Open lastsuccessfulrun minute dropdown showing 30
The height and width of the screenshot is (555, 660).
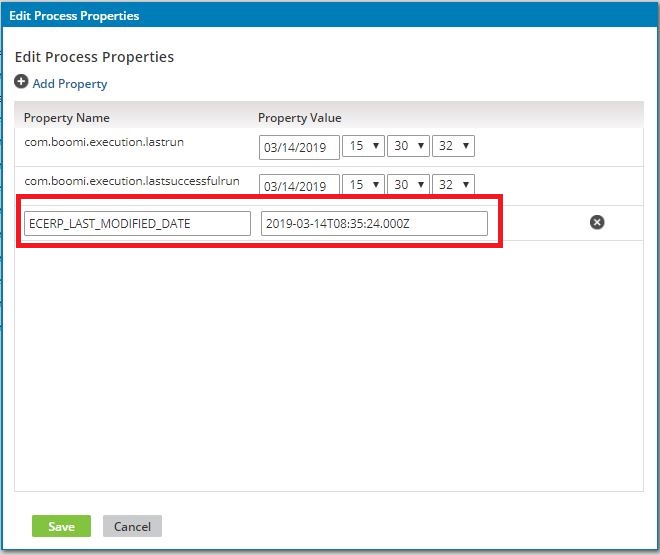[408, 184]
